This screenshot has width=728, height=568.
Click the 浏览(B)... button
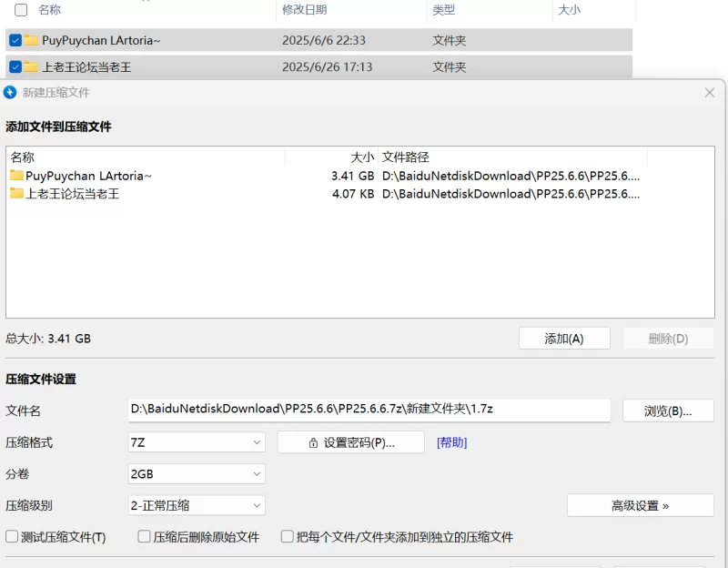click(x=668, y=411)
